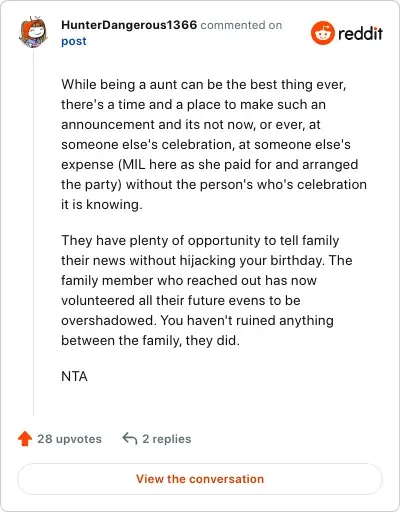
Task: Click the "28 upvotes" count label
Action: coord(69,439)
